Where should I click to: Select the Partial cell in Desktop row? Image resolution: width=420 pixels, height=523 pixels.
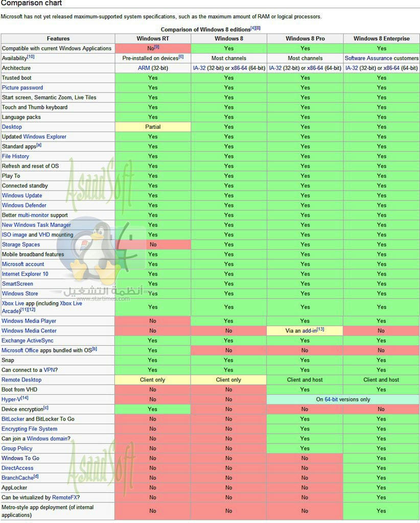[x=153, y=127]
